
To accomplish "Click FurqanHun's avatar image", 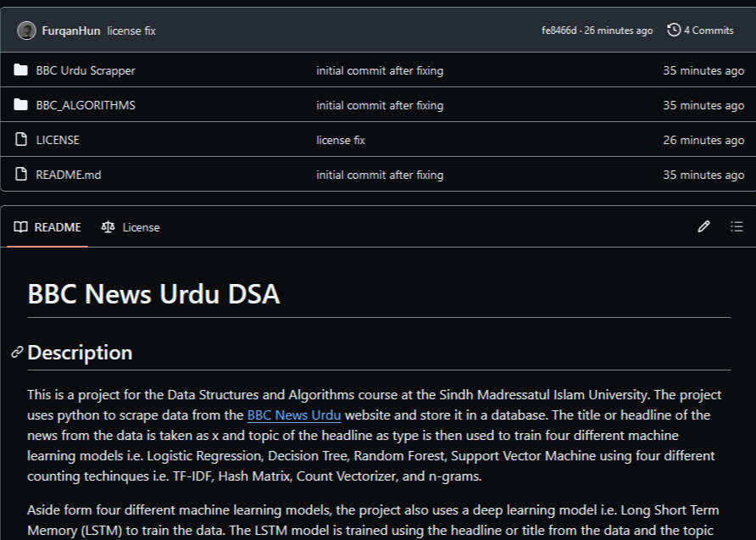I will point(26,31).
